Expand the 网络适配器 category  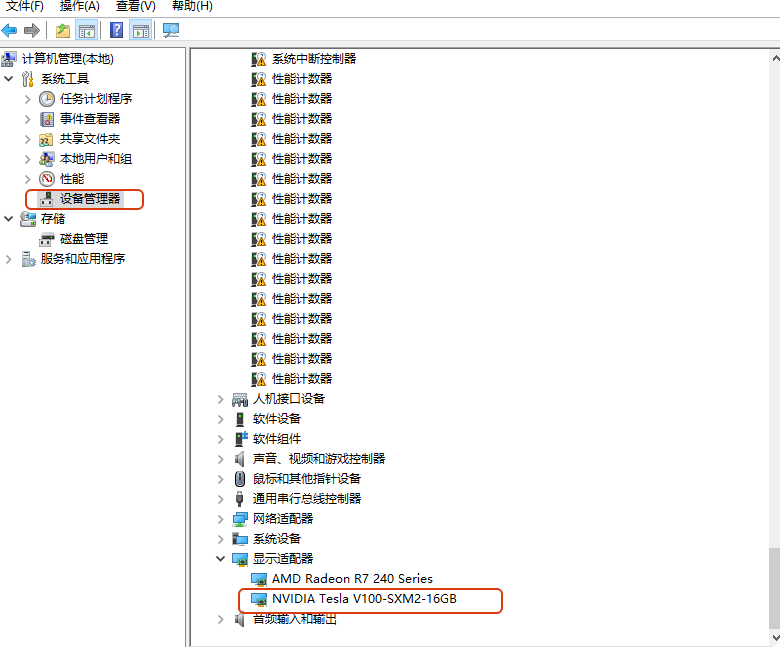point(221,519)
